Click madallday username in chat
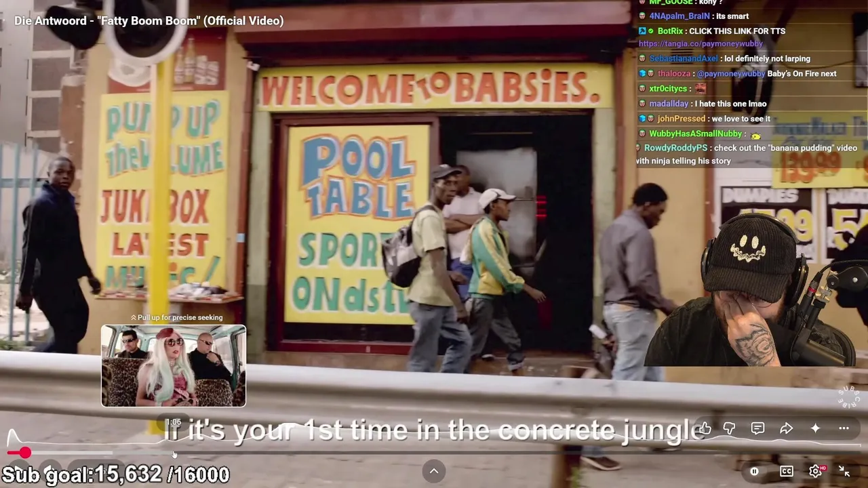This screenshot has width=868, height=488. [669, 104]
